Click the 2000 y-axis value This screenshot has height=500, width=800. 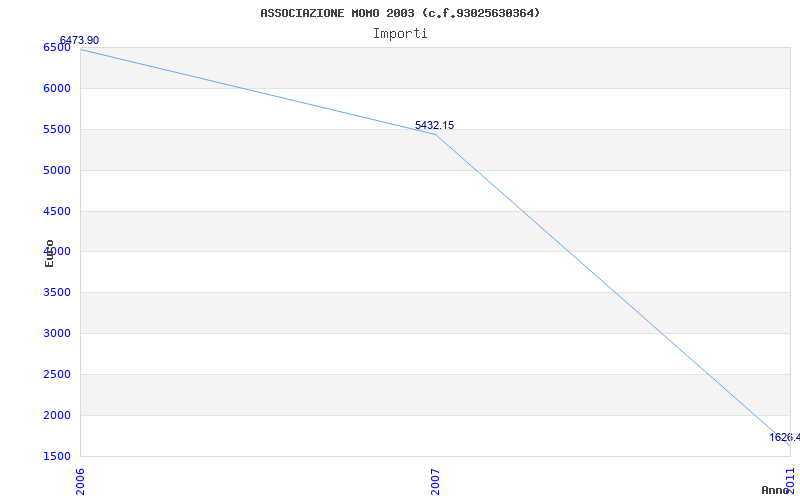57,415
